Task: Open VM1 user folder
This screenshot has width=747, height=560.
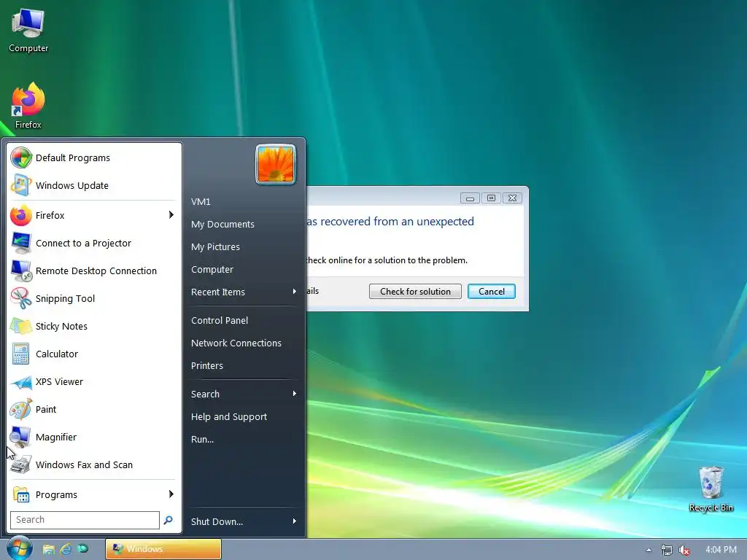Action: point(201,201)
